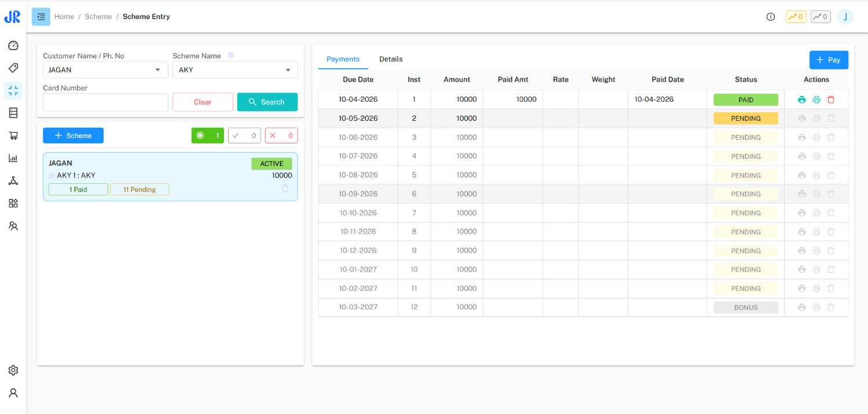Image resolution: width=868 pixels, height=414 pixels.
Task: Click the Weight column header
Action: tap(604, 79)
